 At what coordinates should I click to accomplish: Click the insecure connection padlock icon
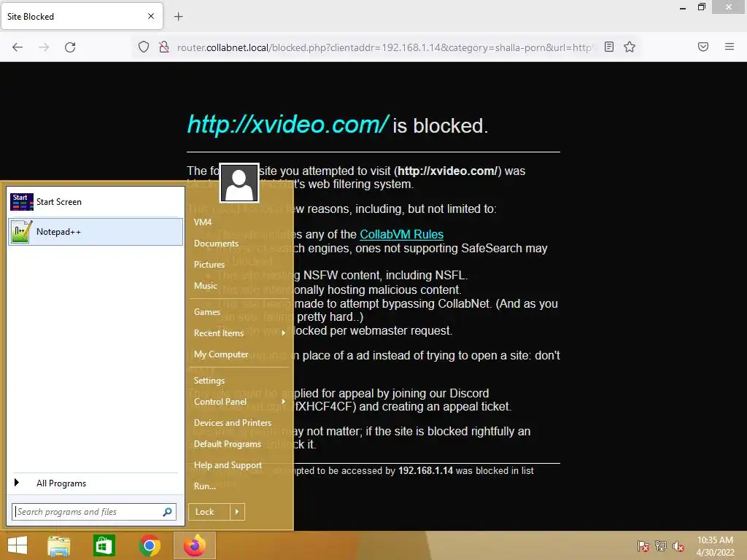[164, 47]
